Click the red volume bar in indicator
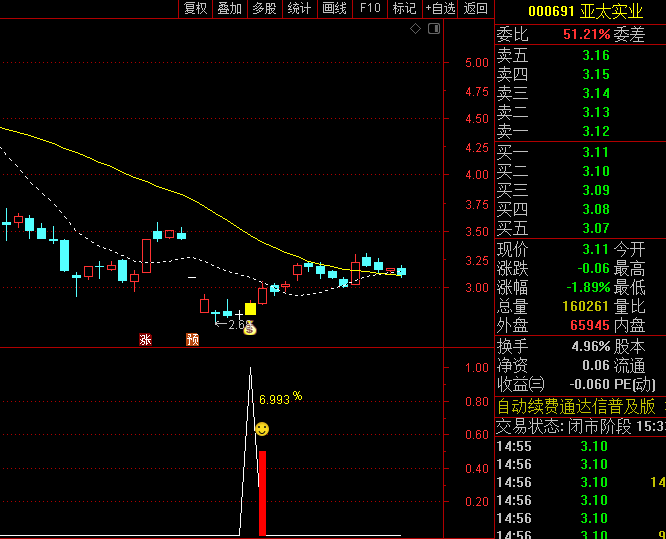 262,493
